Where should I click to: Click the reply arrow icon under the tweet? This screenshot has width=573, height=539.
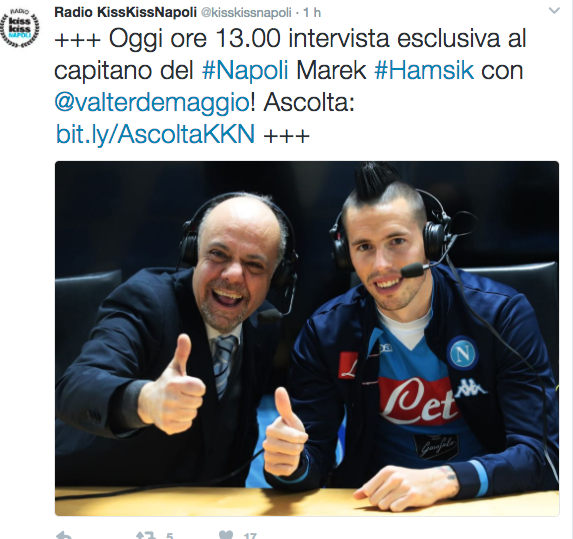pyautogui.click(x=65, y=535)
